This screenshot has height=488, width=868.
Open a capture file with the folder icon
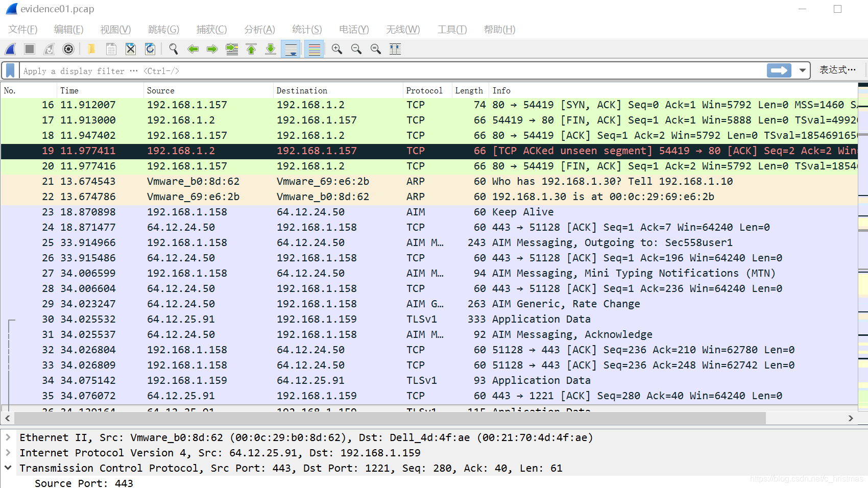tap(92, 49)
